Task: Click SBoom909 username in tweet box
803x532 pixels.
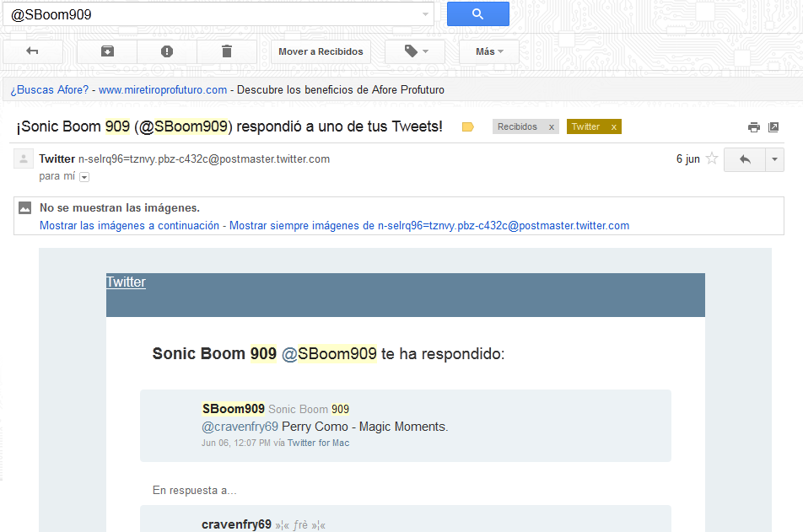Action: (234, 409)
